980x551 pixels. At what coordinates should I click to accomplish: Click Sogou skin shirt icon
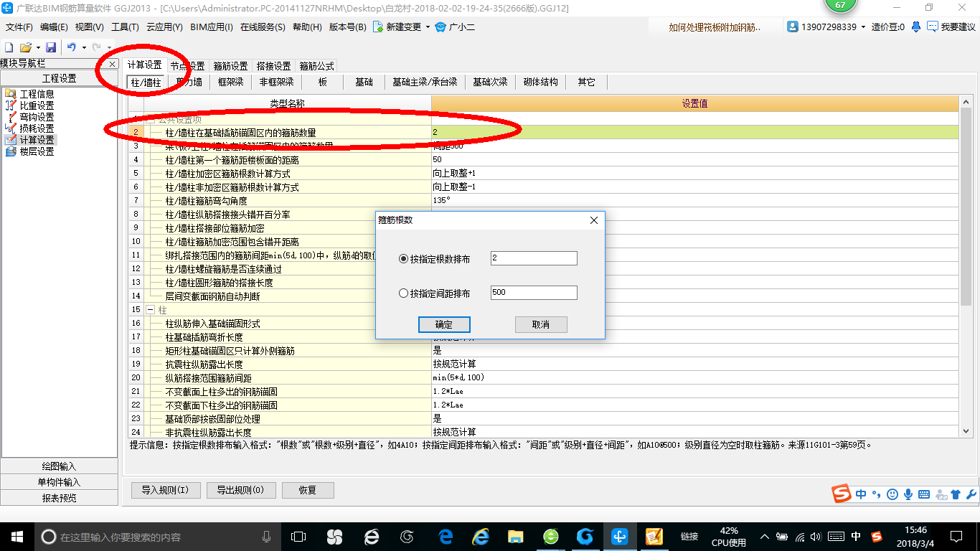pyautogui.click(x=956, y=494)
